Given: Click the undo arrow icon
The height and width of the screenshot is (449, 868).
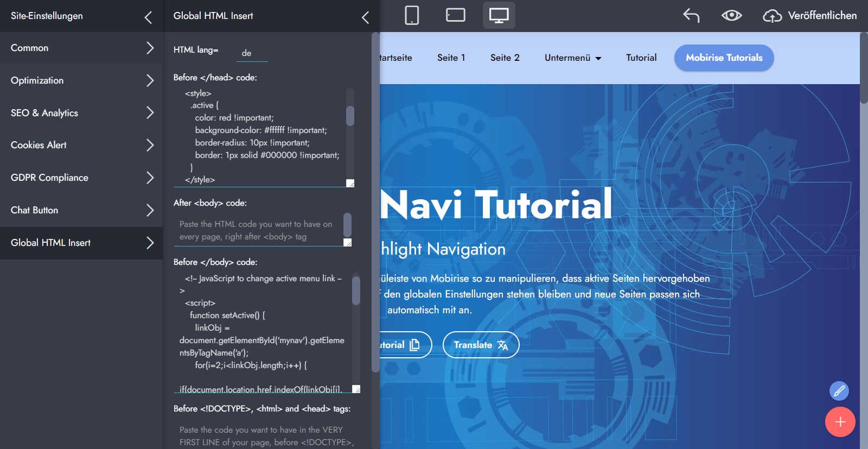Looking at the screenshot, I should click(691, 15).
